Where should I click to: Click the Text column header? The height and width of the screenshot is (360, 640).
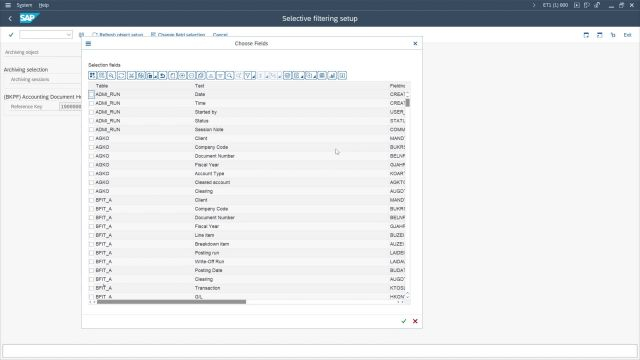pos(199,86)
